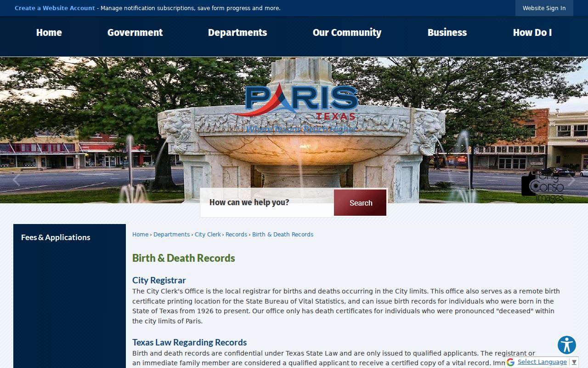Click the next slide arrow on banner
Screen dimensions: 588x368
coord(571,180)
